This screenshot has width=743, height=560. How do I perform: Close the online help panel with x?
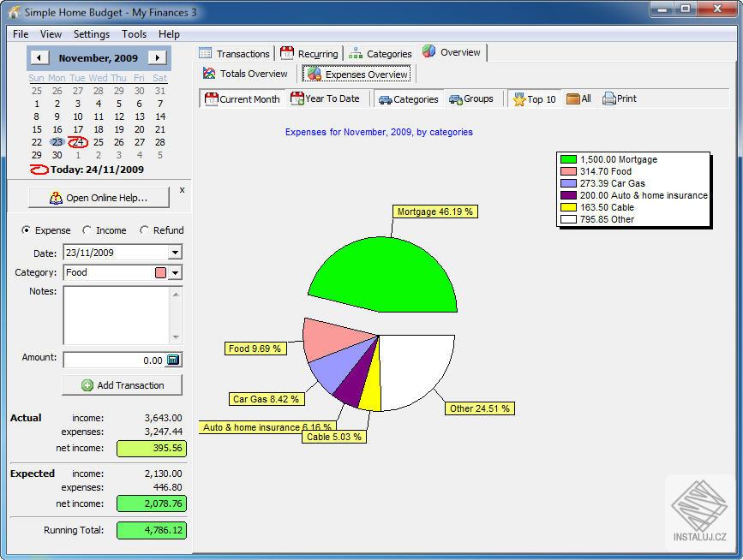point(183,190)
